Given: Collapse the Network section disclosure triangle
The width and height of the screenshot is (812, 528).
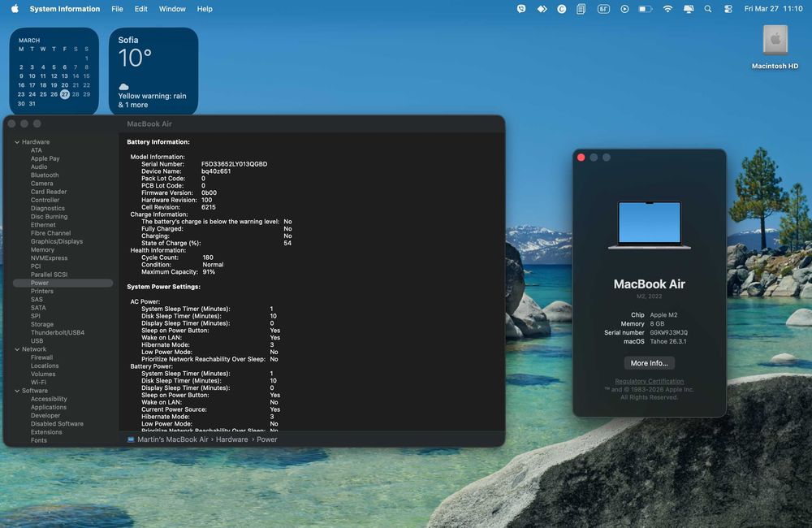Looking at the screenshot, I should 17,349.
